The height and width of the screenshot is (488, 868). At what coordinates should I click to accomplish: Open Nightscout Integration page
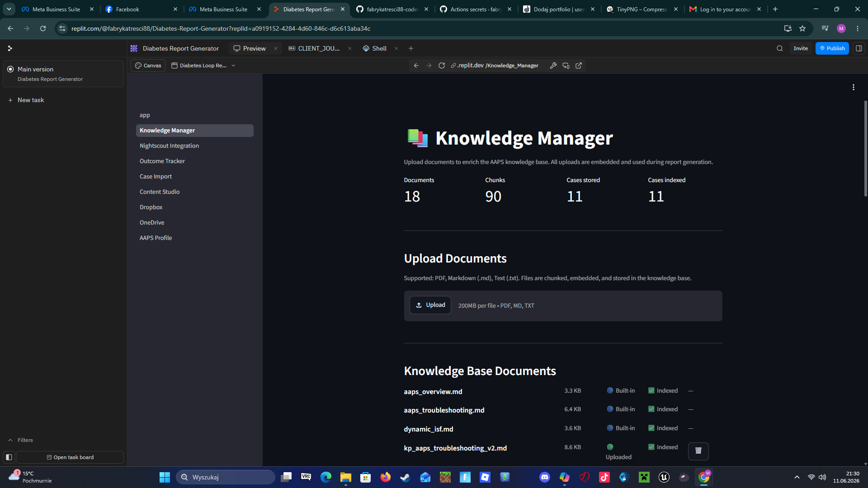tap(169, 145)
